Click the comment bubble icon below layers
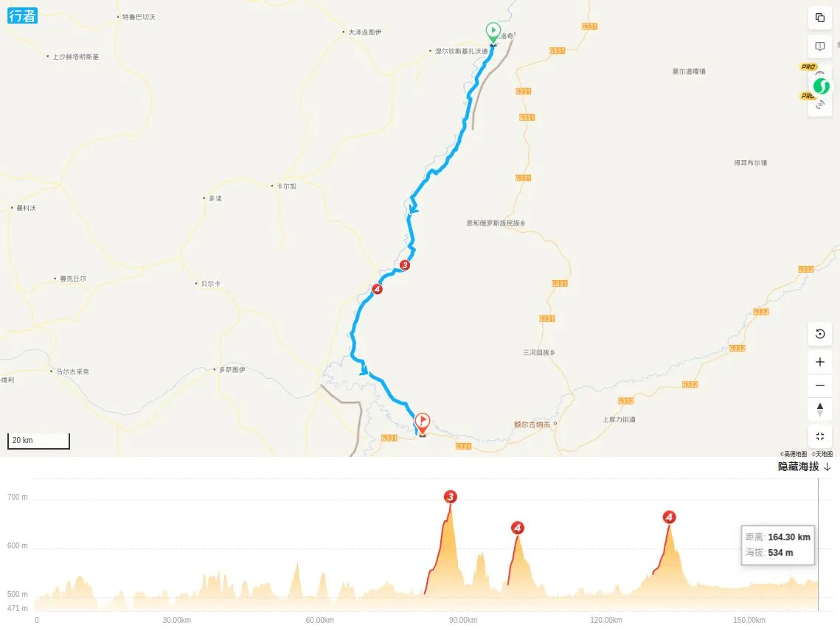This screenshot has height=639, width=840. [819, 46]
